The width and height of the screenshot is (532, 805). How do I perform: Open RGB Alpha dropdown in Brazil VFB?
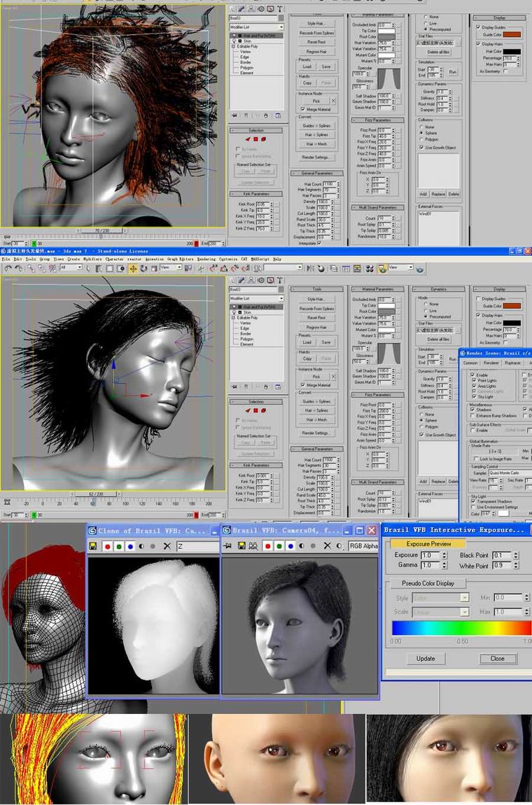click(x=364, y=546)
